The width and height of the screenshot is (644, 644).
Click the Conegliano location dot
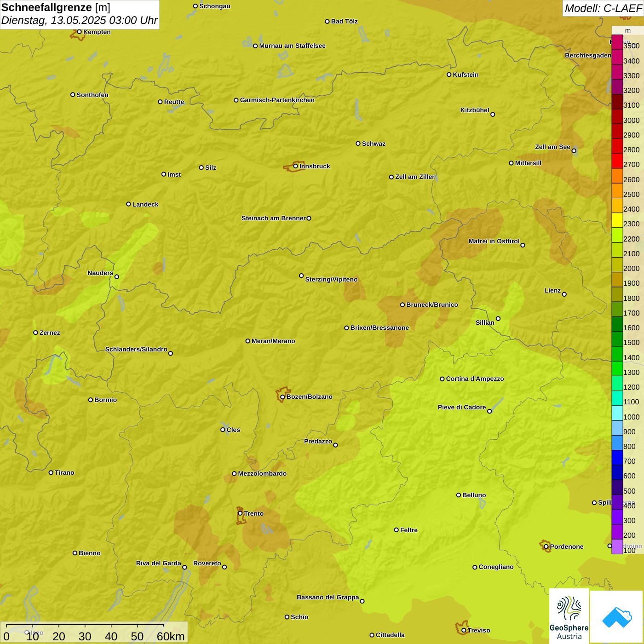(x=475, y=567)
